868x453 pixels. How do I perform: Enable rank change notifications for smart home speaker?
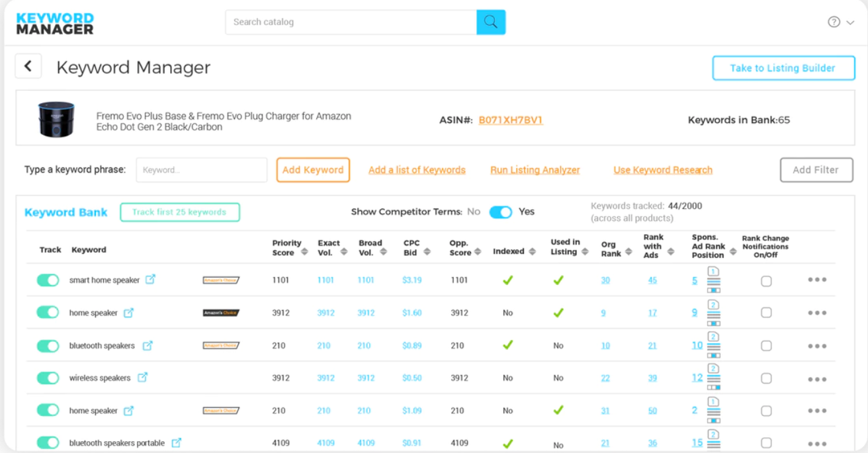click(x=766, y=280)
